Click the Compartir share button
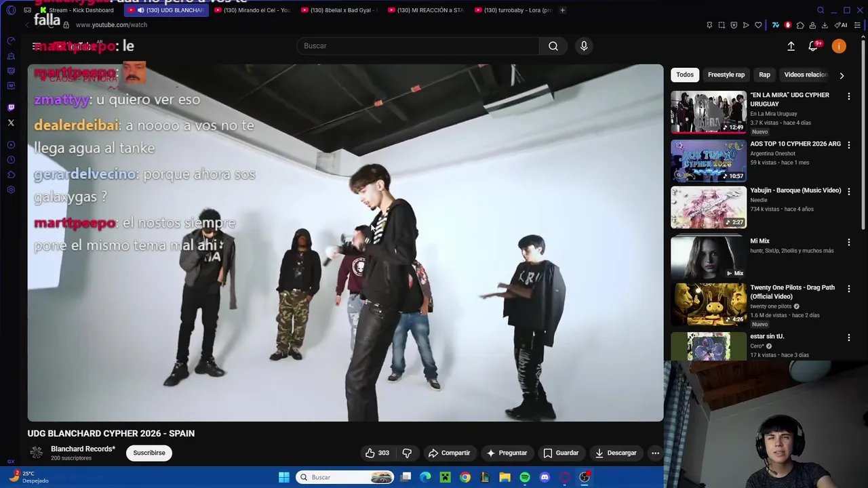Image resolution: width=868 pixels, height=488 pixels. click(x=449, y=453)
